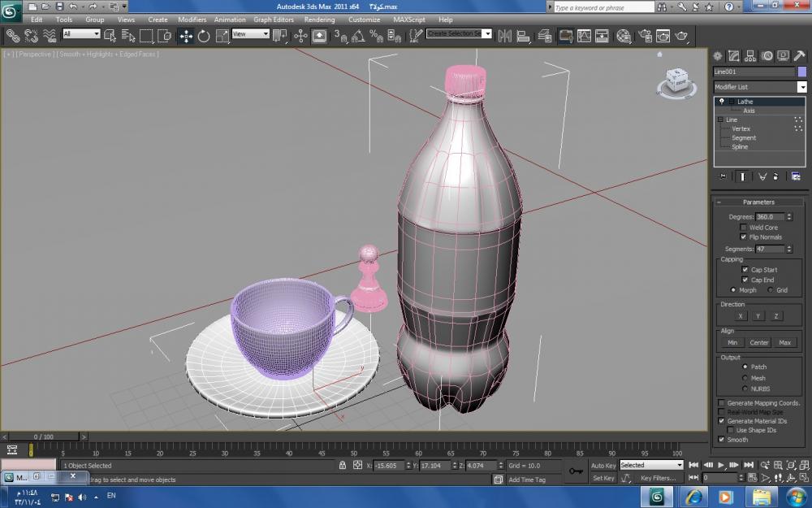Screen dimensions: 812x508
Task: Open the Rendering menu
Action: pos(319,20)
